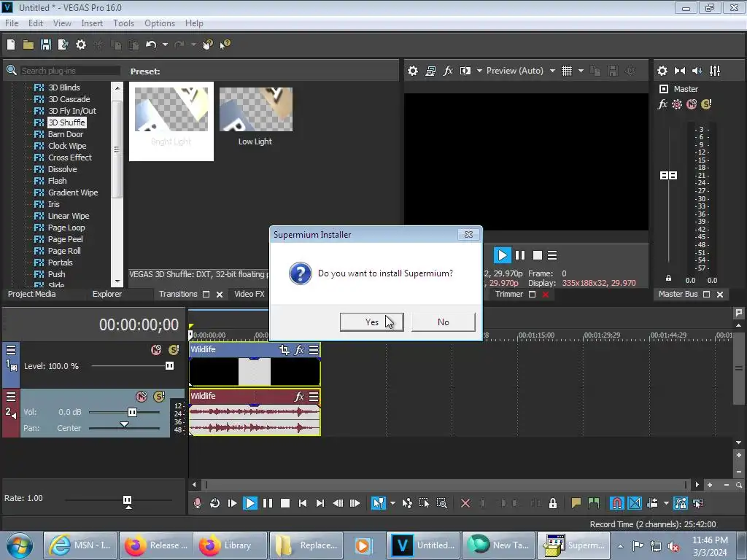This screenshot has width=747, height=560.
Task: Click the Record microphone icon
Action: [x=197, y=503]
